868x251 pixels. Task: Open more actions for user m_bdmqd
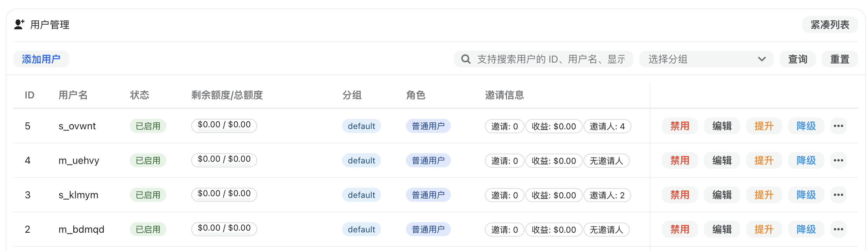pyautogui.click(x=838, y=229)
